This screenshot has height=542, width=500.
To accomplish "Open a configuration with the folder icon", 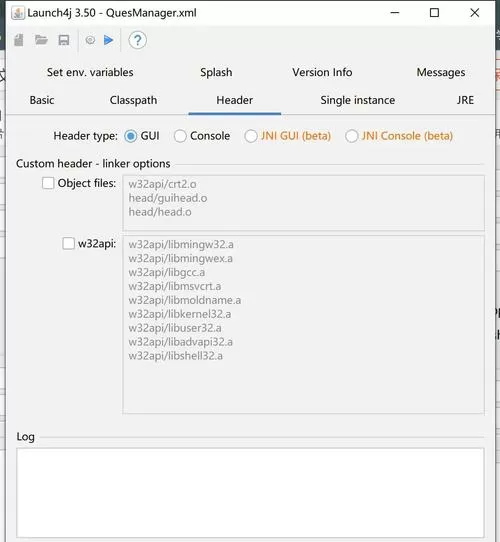I will pyautogui.click(x=41, y=40).
